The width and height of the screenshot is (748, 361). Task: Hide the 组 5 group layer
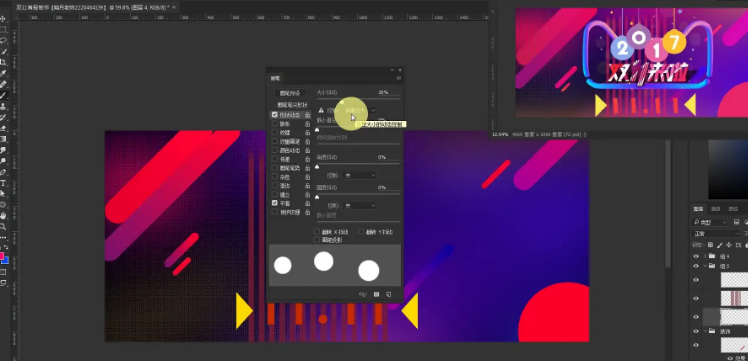pyautogui.click(x=696, y=266)
